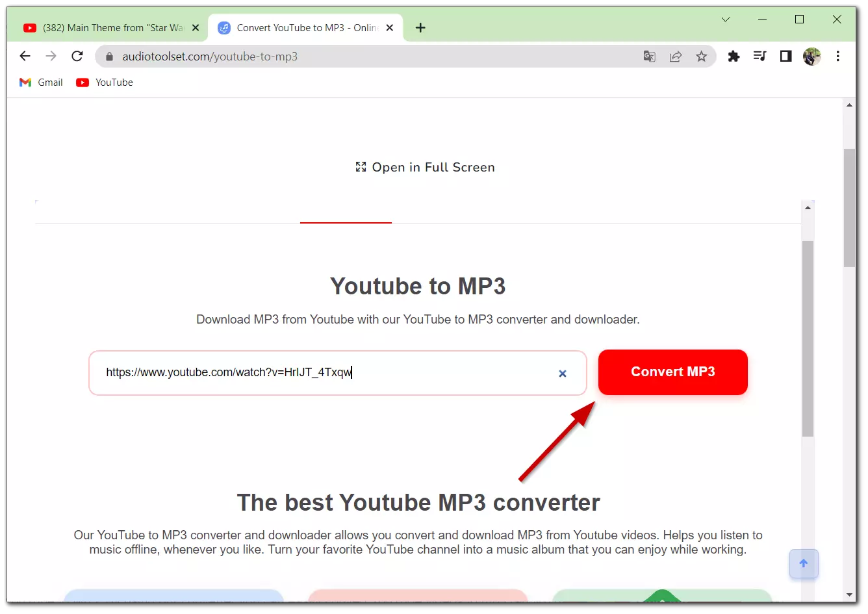Click the outer page scrollbar thumb
This screenshot has height=614, width=868.
tap(849, 208)
